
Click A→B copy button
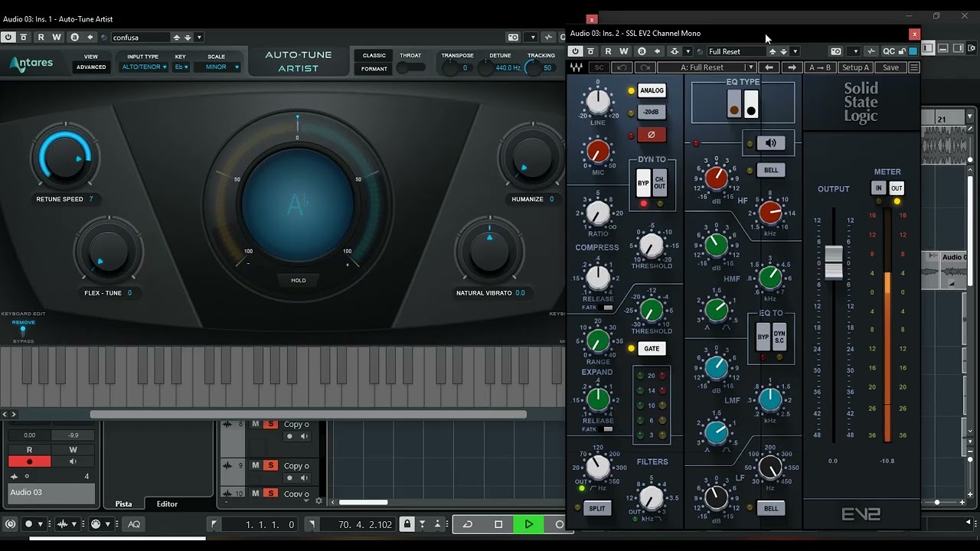coord(820,67)
